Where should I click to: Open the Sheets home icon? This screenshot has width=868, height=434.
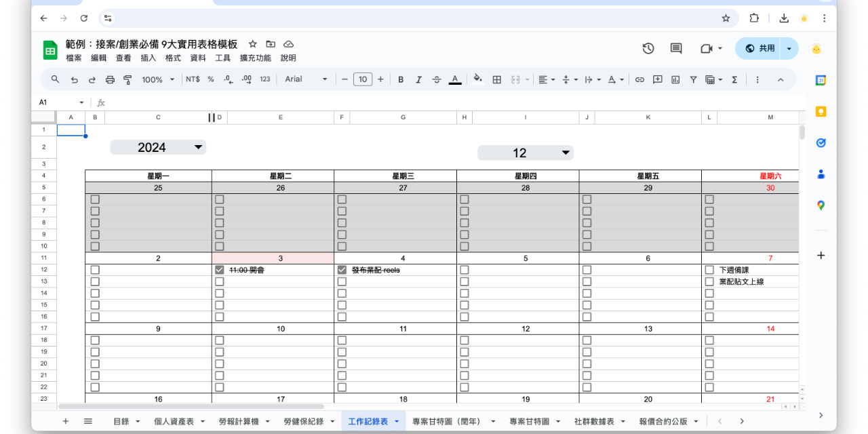click(x=51, y=50)
